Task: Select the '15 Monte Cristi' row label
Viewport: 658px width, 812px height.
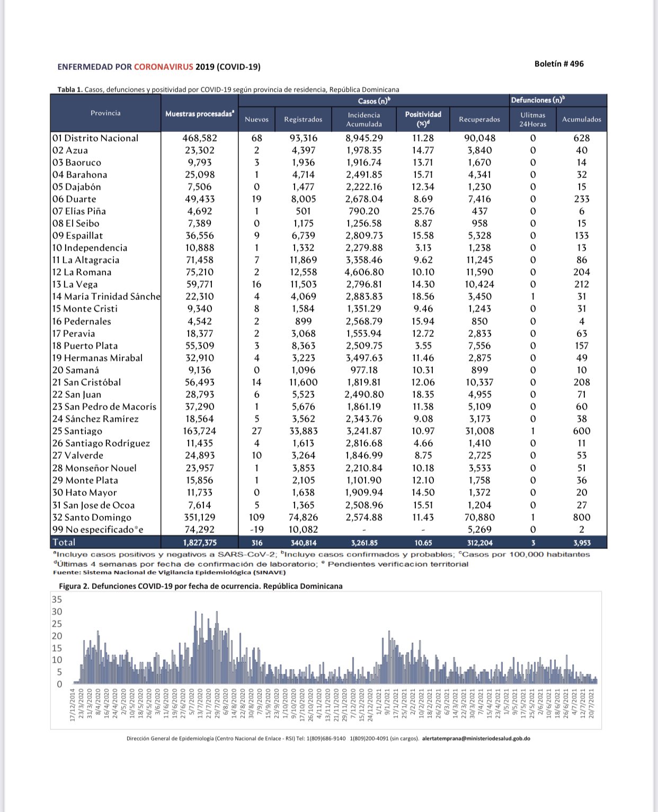Action: [x=85, y=309]
